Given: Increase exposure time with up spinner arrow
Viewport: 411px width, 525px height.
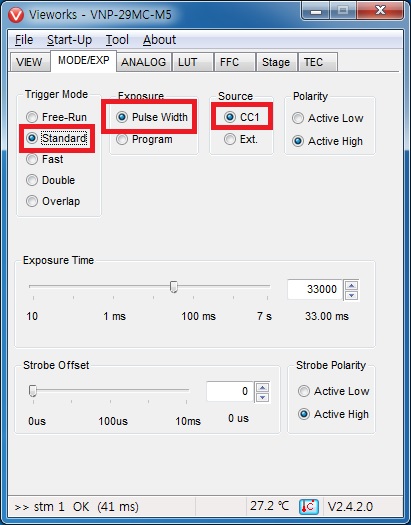Looking at the screenshot, I should point(351,285).
